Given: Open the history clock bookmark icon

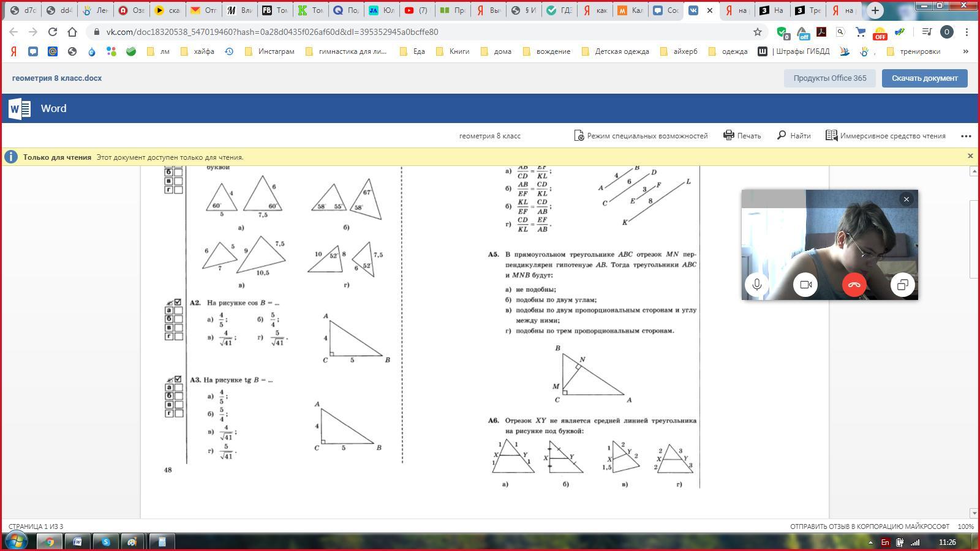Looking at the screenshot, I should point(229,51).
